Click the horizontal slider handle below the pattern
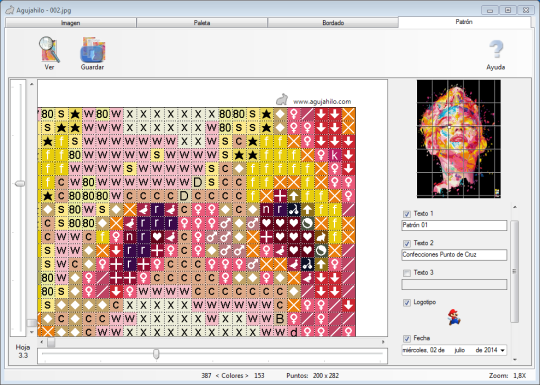Screen dimensions: 540x385 click(x=156, y=354)
